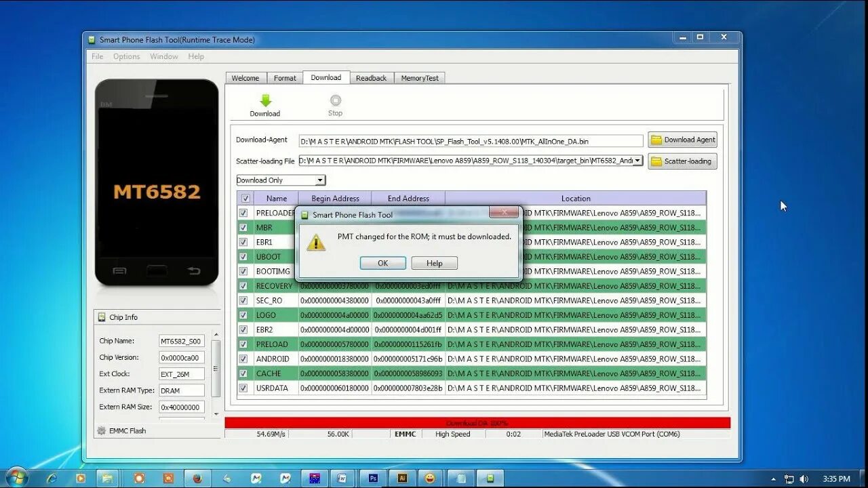The height and width of the screenshot is (488, 868).
Task: Click the EBR2 partition name
Action: click(264, 329)
